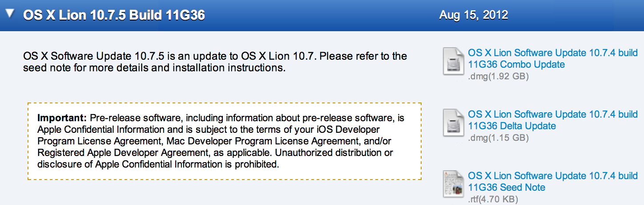Image resolution: width=644 pixels, height=205 pixels.
Task: Click the bold Important: label in notice
Action: pos(62,118)
